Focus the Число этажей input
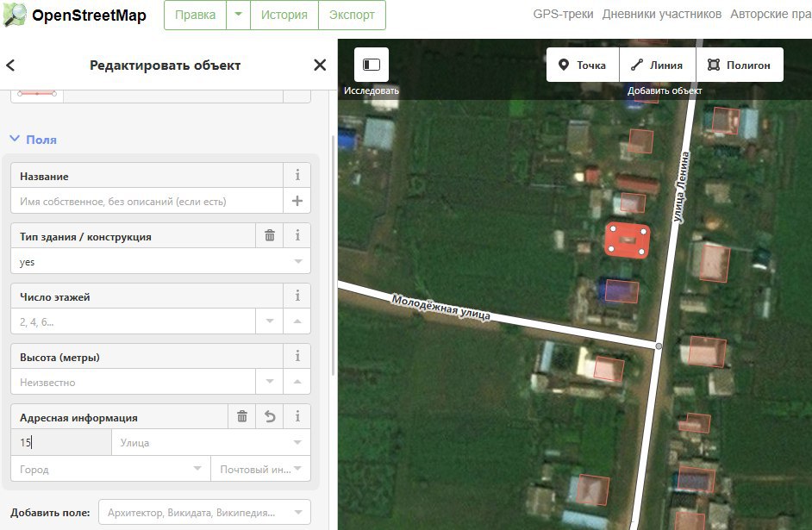The height and width of the screenshot is (530, 812). coord(134,321)
